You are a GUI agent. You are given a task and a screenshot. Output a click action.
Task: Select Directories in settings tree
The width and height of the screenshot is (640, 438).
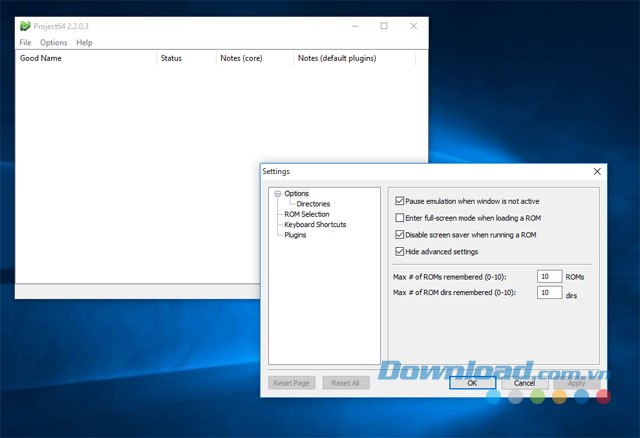pos(312,204)
